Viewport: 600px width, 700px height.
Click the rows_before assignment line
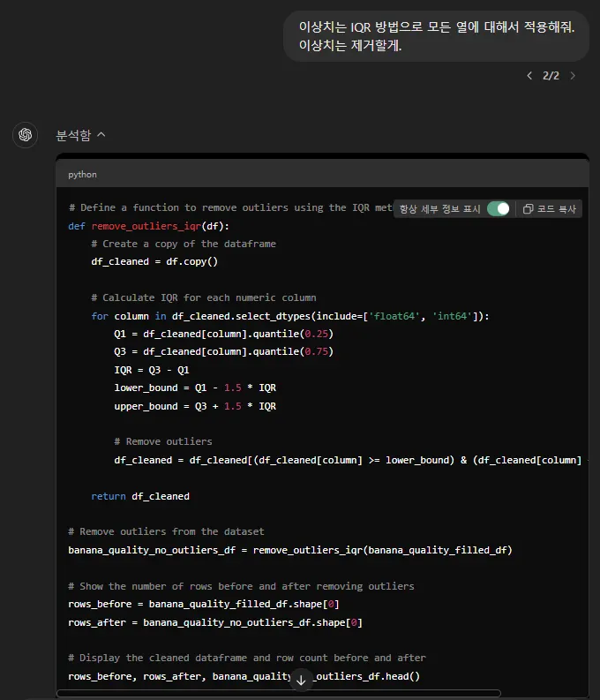pyautogui.click(x=204, y=604)
